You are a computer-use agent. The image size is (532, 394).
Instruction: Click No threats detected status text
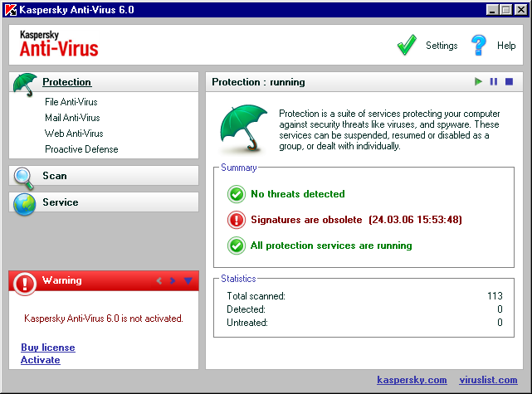(x=298, y=194)
